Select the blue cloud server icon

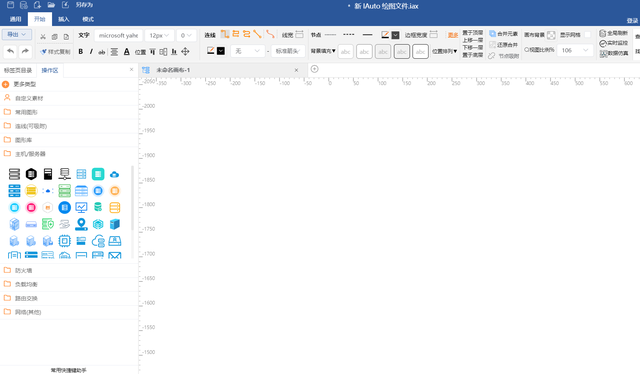click(x=115, y=174)
